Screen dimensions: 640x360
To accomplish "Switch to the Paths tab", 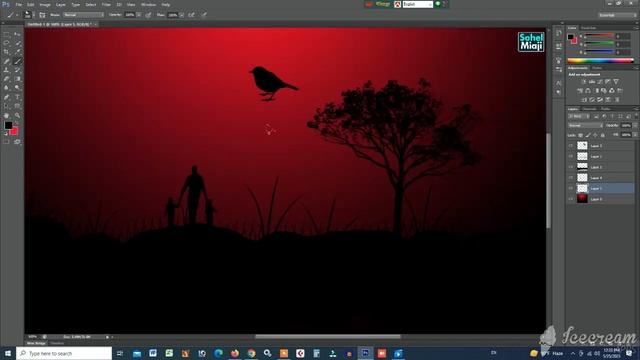I will [605, 109].
